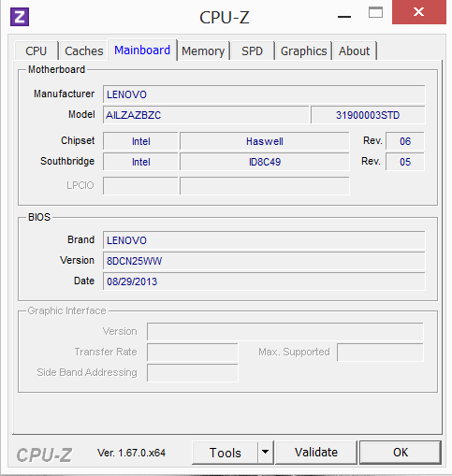
Task: Click the Graphic Interface Version field
Action: pyautogui.click(x=285, y=332)
